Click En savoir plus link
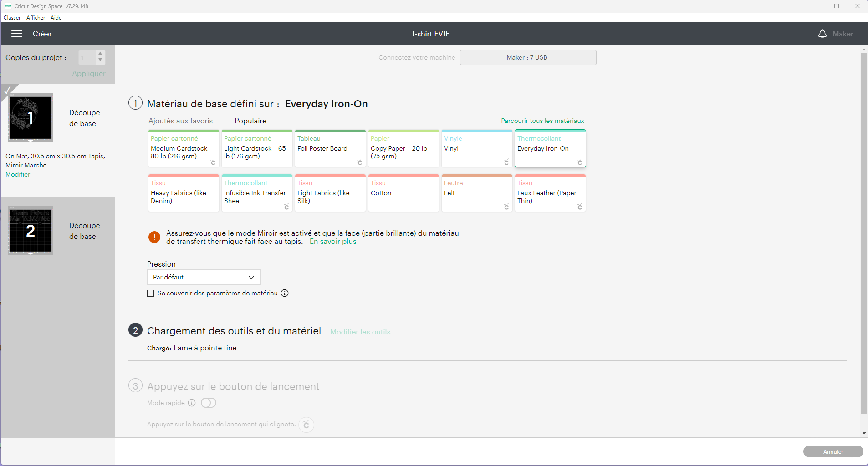 click(333, 242)
